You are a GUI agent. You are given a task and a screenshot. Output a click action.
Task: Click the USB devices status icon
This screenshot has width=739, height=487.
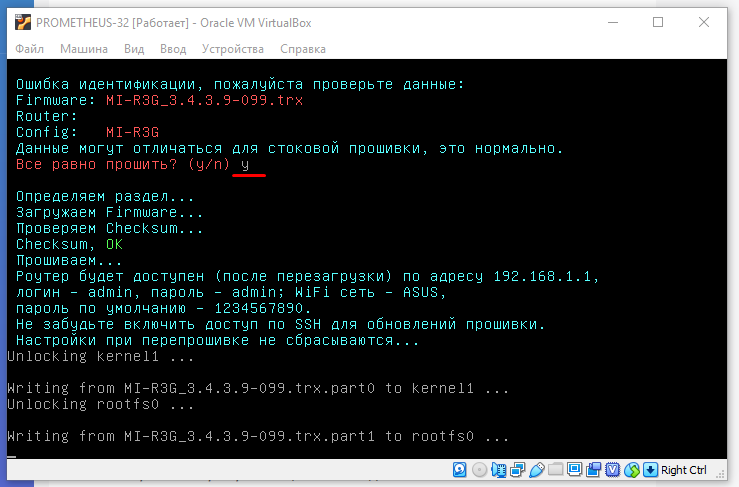click(x=537, y=470)
